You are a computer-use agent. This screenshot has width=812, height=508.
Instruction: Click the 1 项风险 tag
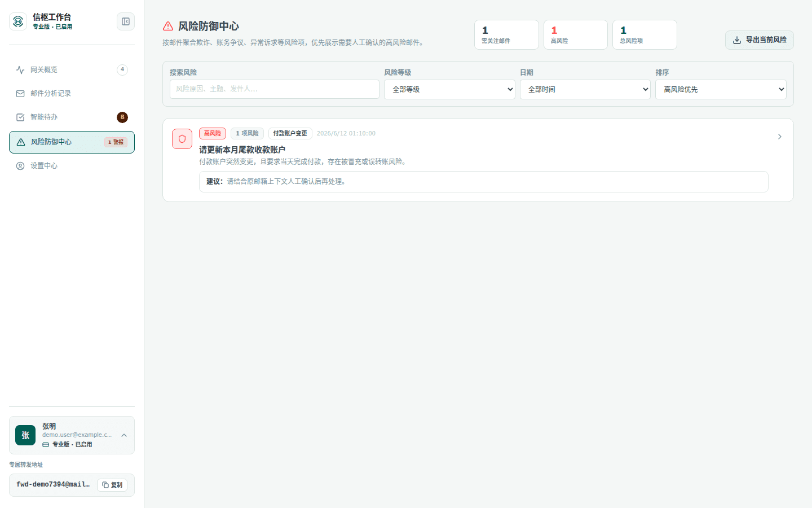point(247,134)
